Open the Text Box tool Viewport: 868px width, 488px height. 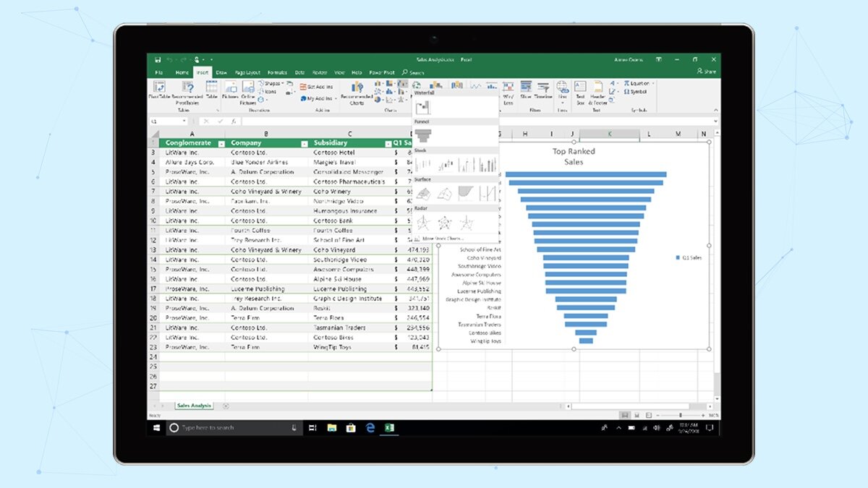[580, 91]
